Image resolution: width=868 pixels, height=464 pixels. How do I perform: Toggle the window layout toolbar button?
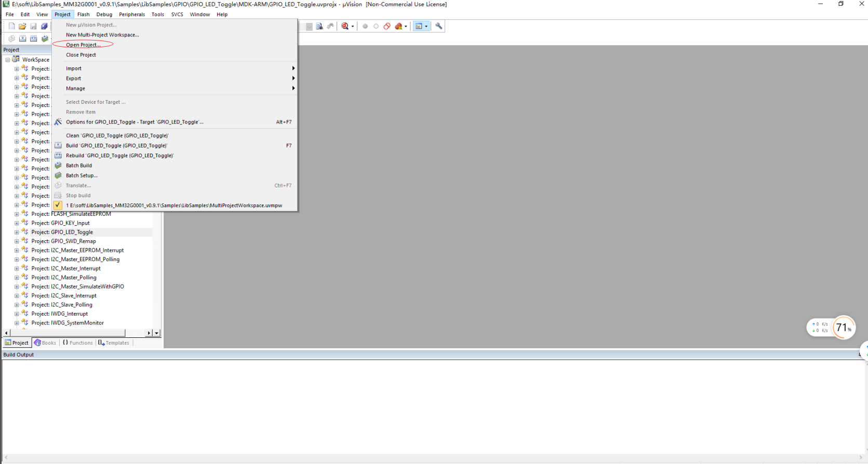tap(419, 26)
